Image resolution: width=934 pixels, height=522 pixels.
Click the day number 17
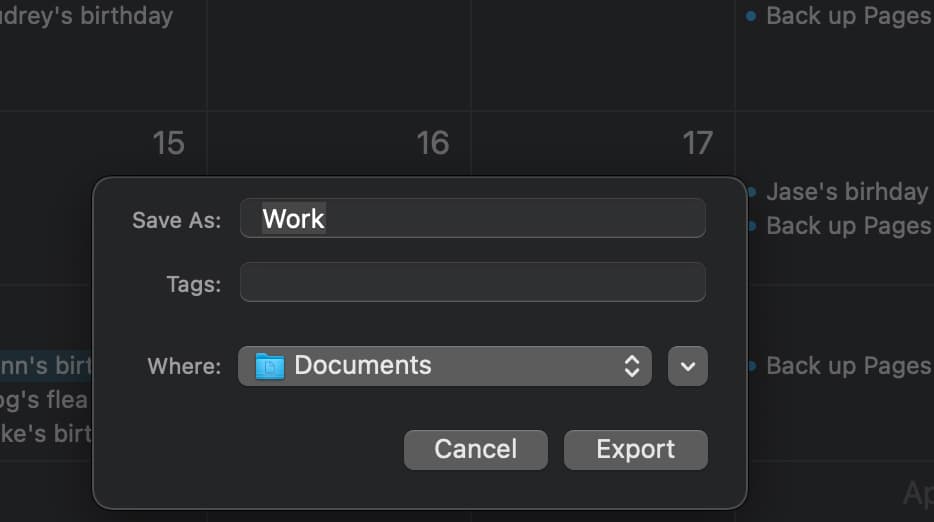click(697, 143)
